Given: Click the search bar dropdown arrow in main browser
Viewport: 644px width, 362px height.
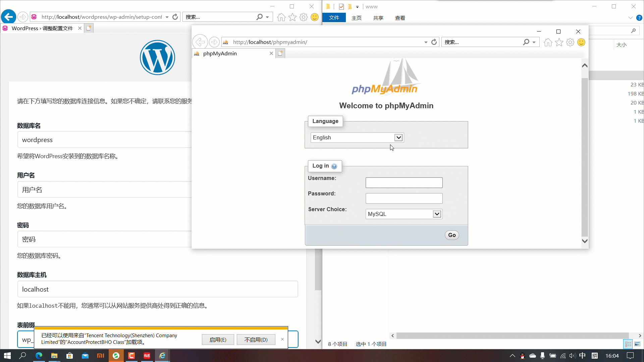Looking at the screenshot, I should click(268, 17).
